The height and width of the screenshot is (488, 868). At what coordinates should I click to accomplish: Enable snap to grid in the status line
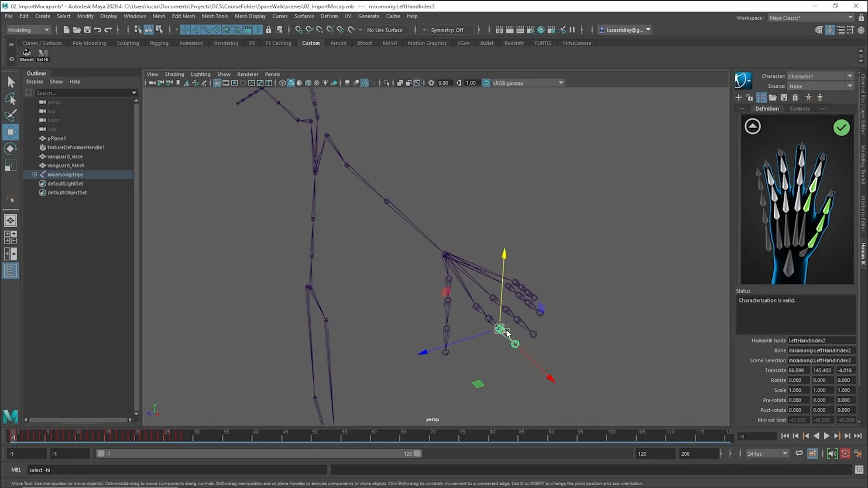[x=299, y=29]
